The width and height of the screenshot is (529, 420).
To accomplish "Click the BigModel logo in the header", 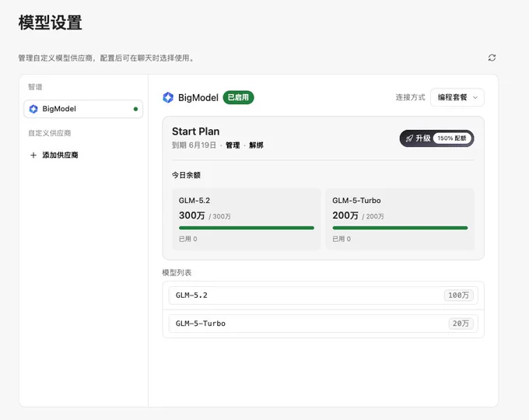I will 168,97.
